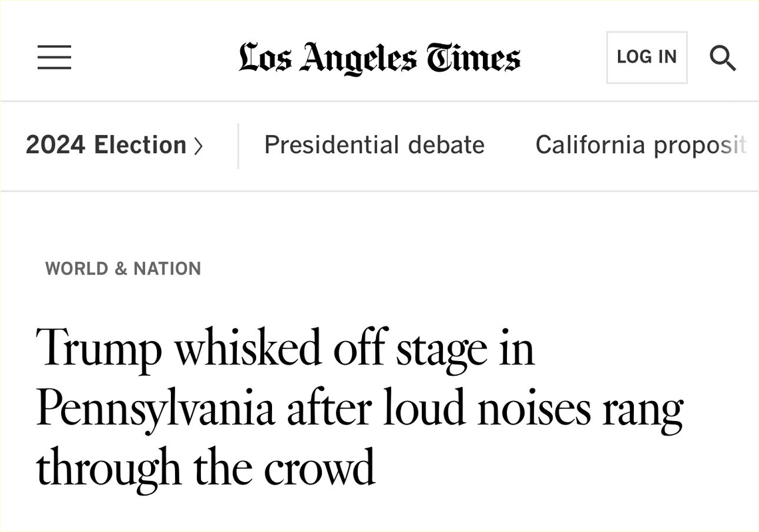Click the word Pennsylvania in the headline

155,408
